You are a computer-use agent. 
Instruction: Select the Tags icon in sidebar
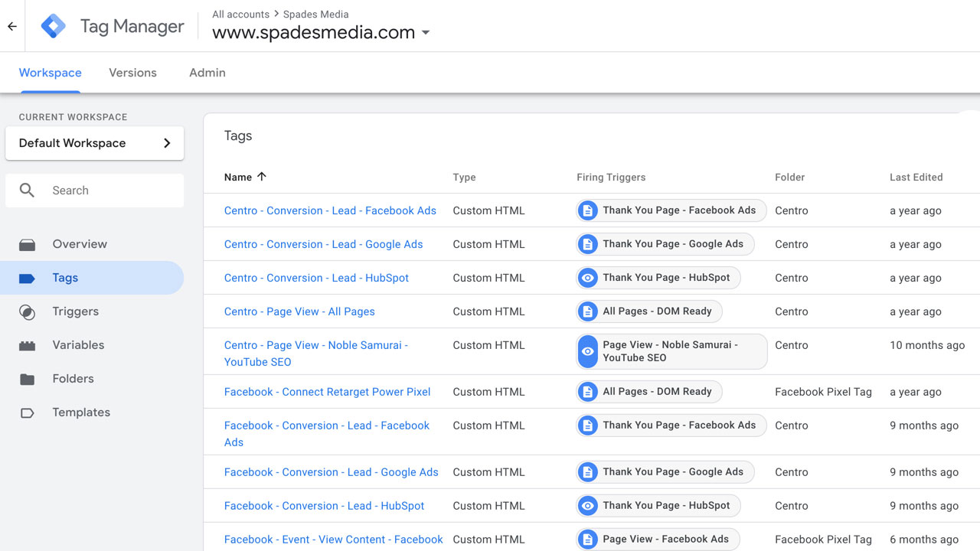28,279
